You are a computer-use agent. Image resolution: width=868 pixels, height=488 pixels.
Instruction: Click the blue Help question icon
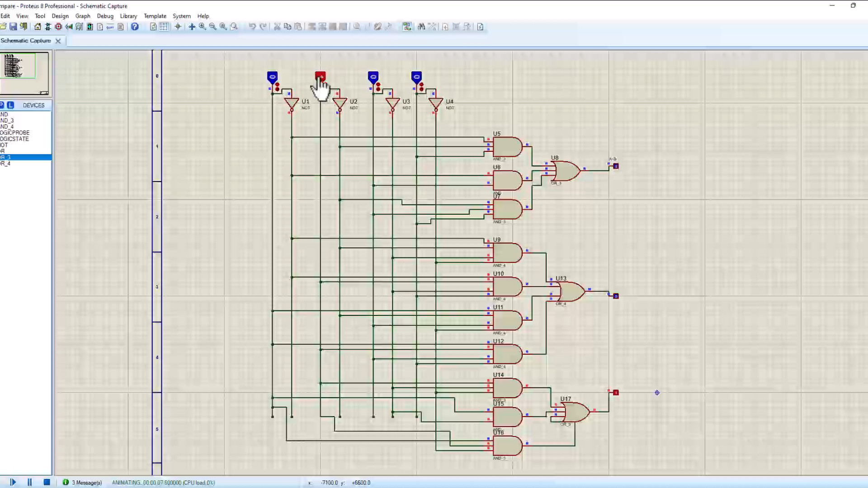(x=135, y=27)
